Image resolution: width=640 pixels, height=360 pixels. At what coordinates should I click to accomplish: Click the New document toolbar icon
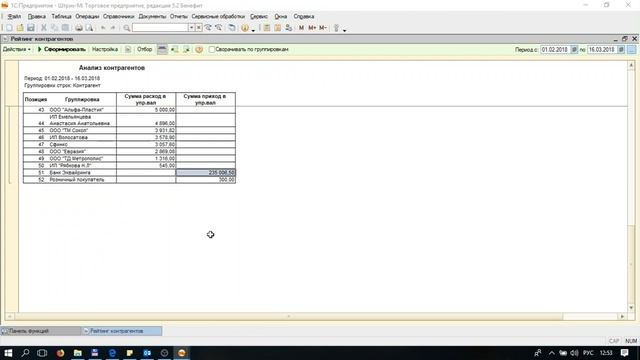(9, 28)
